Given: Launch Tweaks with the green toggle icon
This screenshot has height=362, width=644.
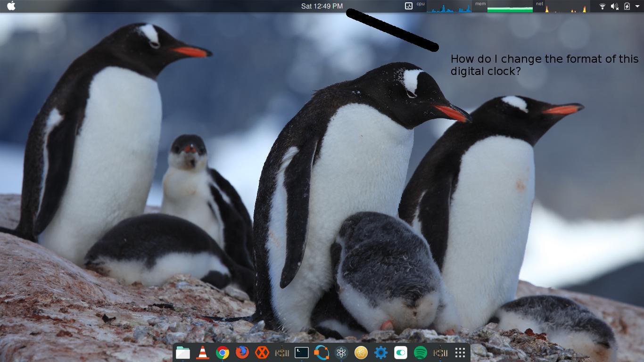Looking at the screenshot, I should point(401,352).
